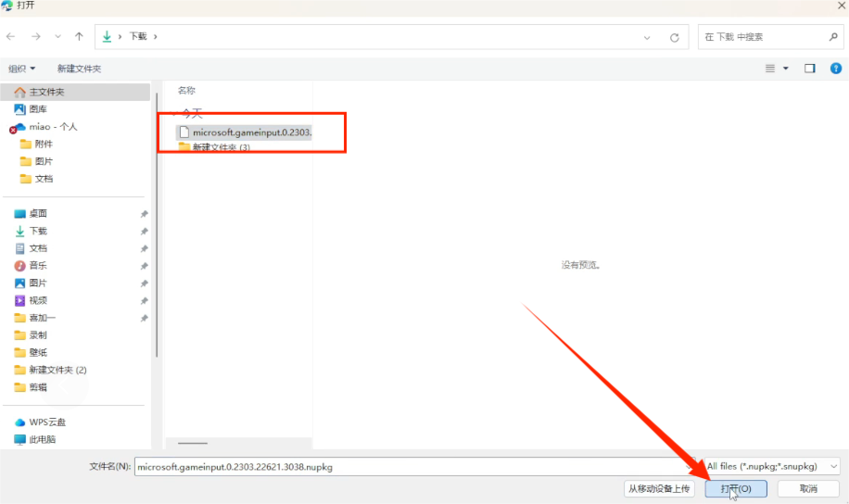Click the Back navigation arrow
The height and width of the screenshot is (504, 849).
coord(11,36)
